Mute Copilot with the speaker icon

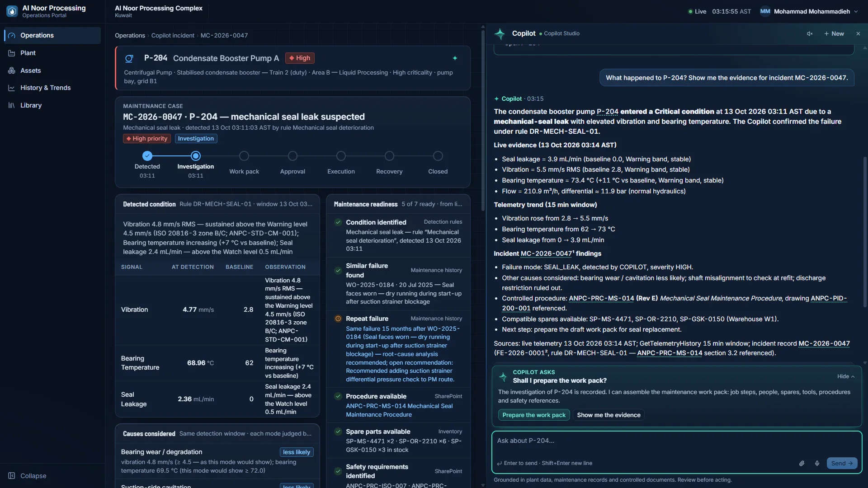(810, 33)
